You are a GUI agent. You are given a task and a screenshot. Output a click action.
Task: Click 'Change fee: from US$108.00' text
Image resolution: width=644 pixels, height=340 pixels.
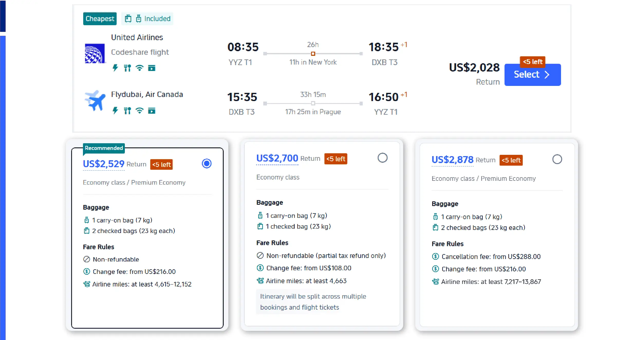coord(309,268)
